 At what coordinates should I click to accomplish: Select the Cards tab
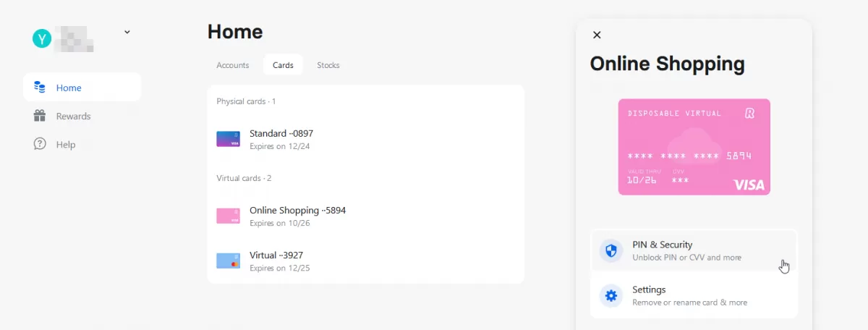(x=283, y=65)
